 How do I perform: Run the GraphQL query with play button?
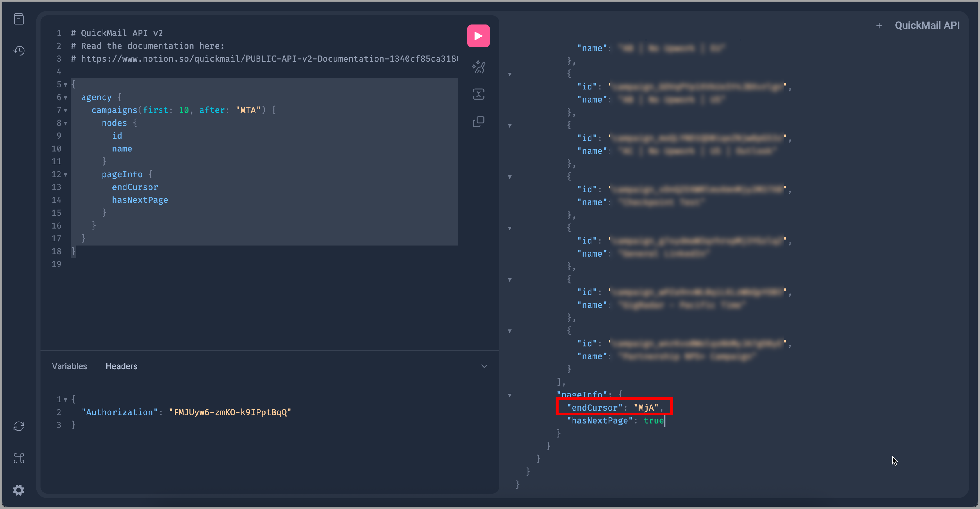[x=478, y=36]
